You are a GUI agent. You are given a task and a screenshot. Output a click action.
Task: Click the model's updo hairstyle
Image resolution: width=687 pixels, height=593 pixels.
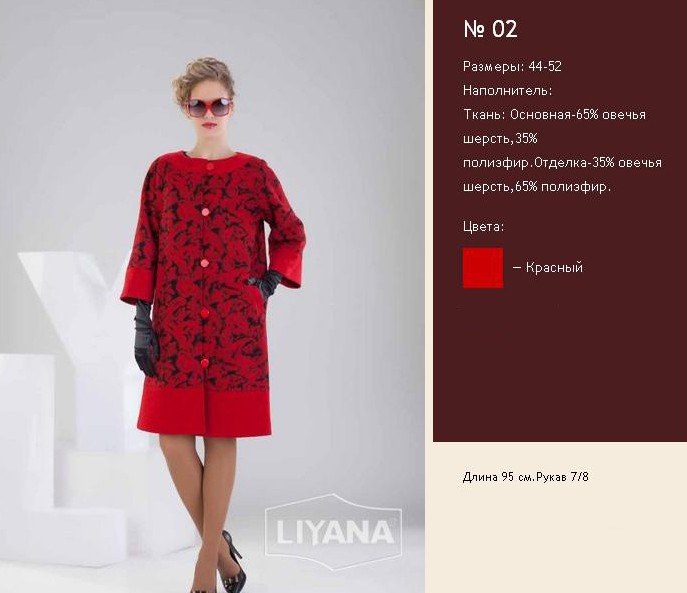[x=202, y=77]
